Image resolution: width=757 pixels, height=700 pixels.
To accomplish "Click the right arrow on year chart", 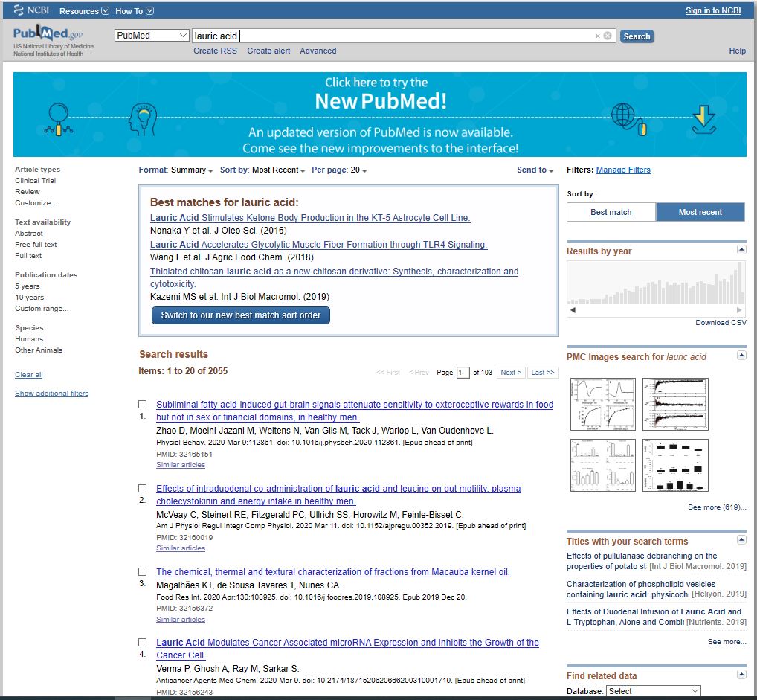I will tap(738, 310).
